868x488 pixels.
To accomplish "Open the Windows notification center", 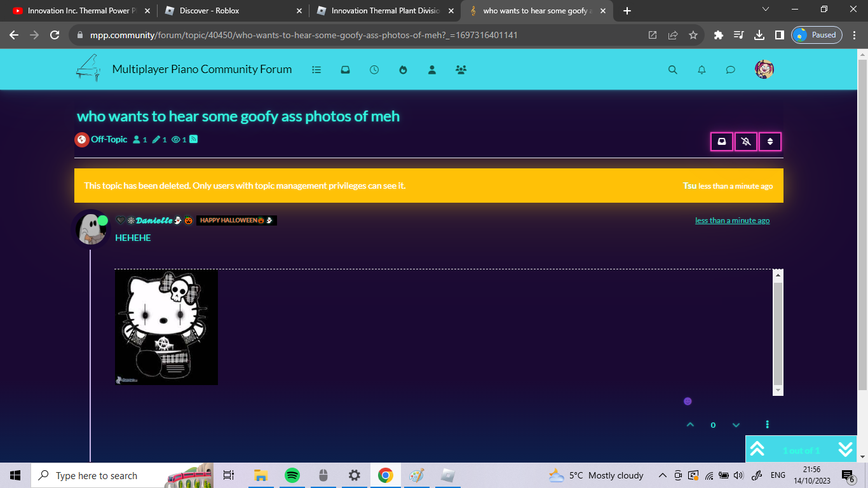I will coord(848,475).
